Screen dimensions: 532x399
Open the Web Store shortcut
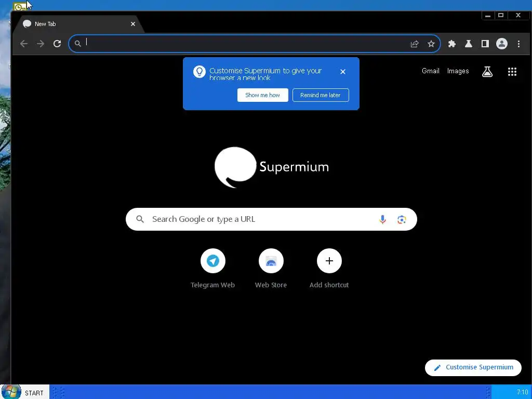click(271, 269)
